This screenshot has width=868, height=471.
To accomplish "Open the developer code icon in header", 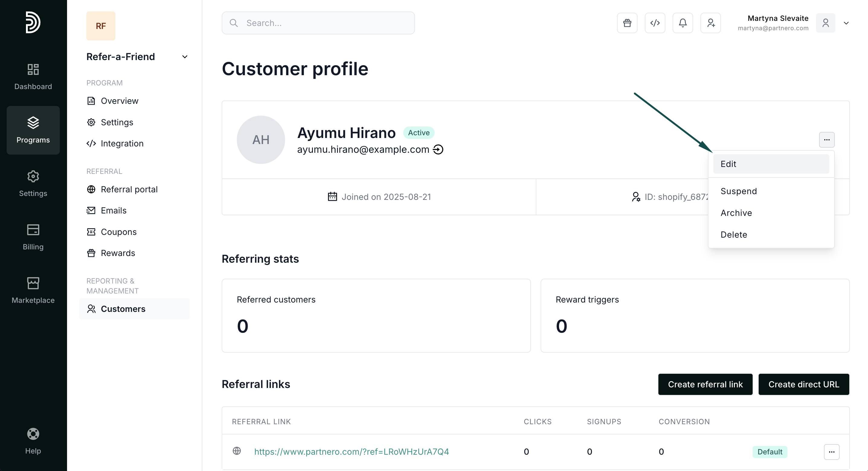I will point(655,23).
